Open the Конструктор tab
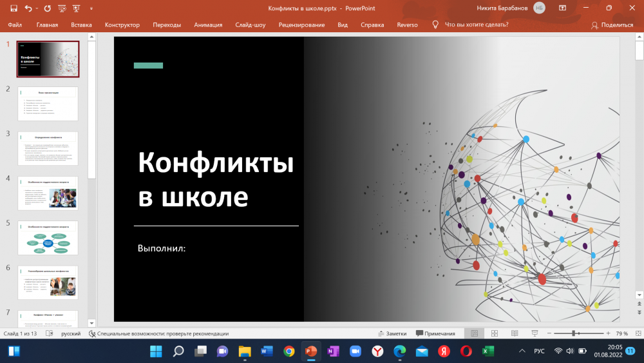644x363 pixels. tap(122, 25)
